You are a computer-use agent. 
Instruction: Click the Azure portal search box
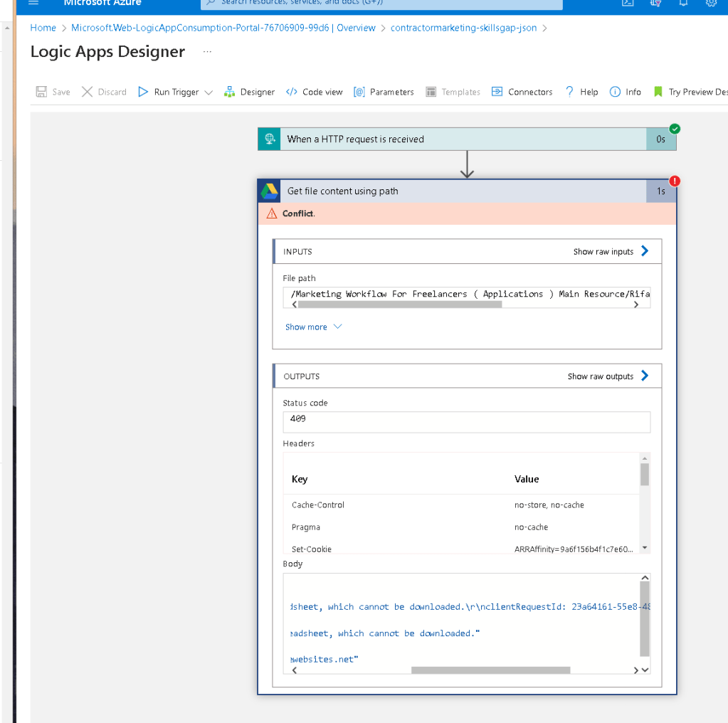pos(381,4)
